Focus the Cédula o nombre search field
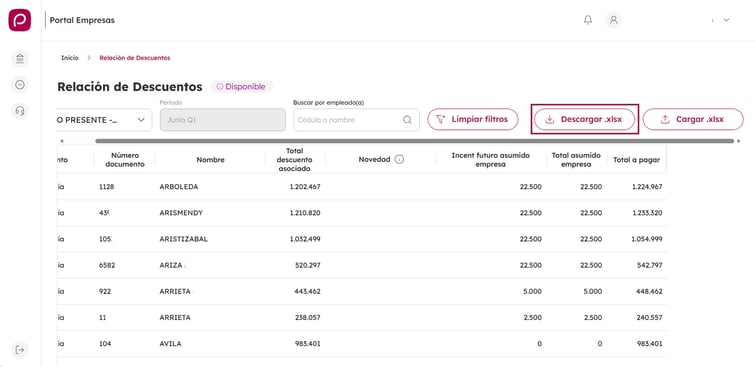 (357, 120)
